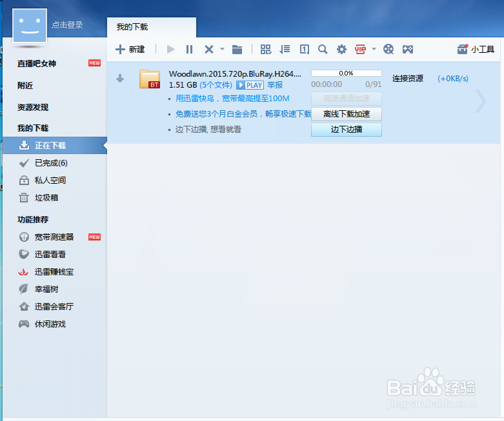Click the 0/91 resource count text
This screenshot has height=421, width=504.
[x=373, y=84]
